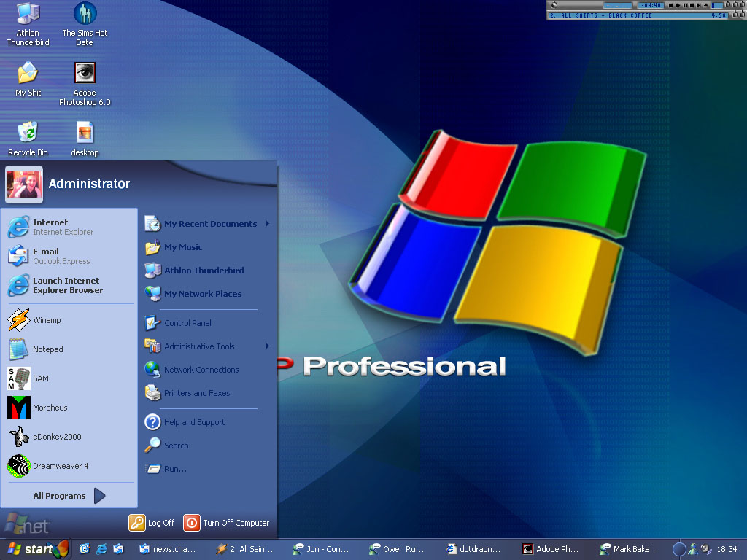Launch Winamp from the Start menu
This screenshot has width=747, height=560.
point(47,320)
